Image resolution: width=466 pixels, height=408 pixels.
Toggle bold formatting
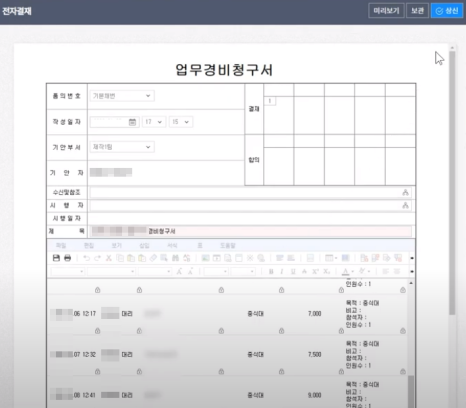271,272
